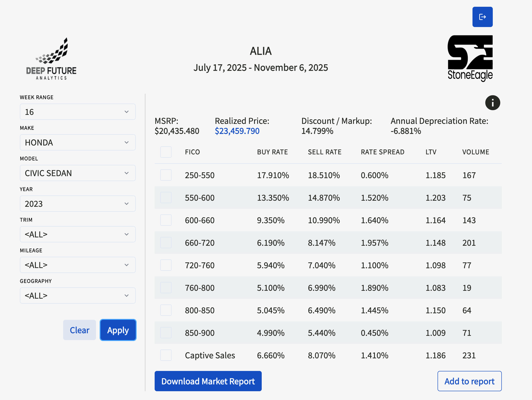Image resolution: width=532 pixels, height=400 pixels.
Task: Check the 250-550 FICO row checkbox
Action: (x=166, y=175)
